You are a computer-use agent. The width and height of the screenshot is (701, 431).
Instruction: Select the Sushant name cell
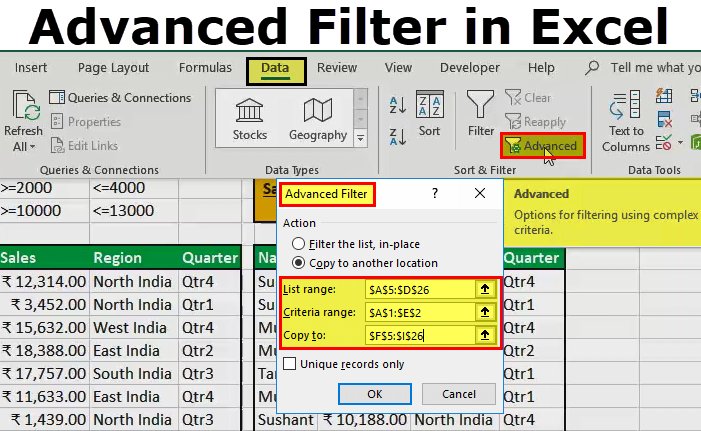[286, 419]
